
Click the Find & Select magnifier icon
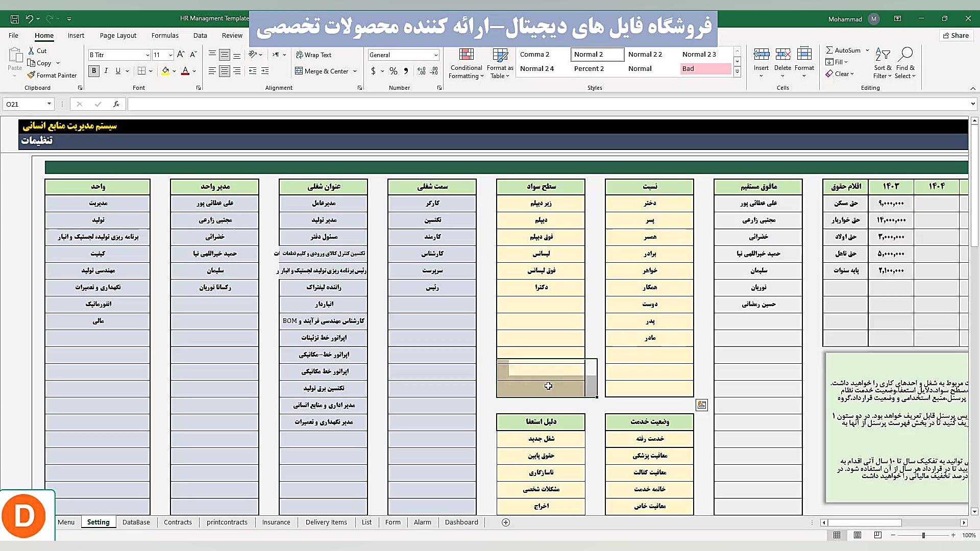pyautogui.click(x=906, y=55)
